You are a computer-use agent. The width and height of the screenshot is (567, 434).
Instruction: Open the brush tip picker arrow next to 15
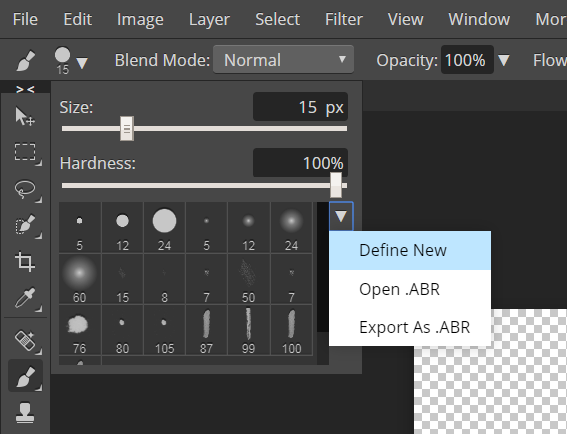82,63
